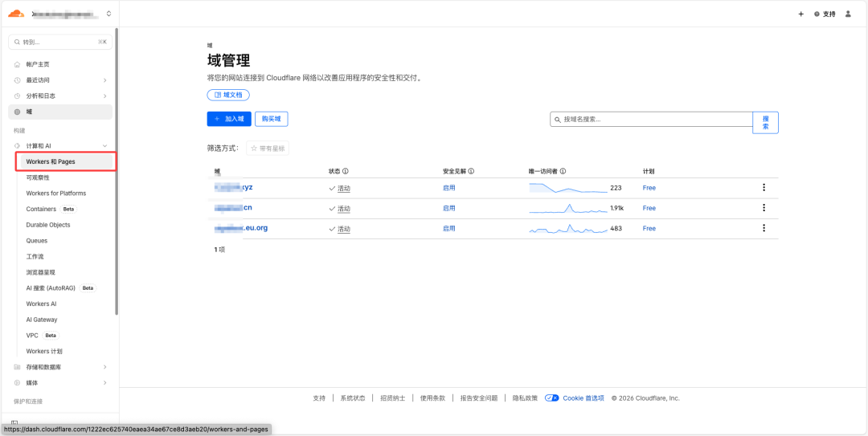868x436 pixels.
Task: Click the plus icon in top bar
Action: click(800, 14)
